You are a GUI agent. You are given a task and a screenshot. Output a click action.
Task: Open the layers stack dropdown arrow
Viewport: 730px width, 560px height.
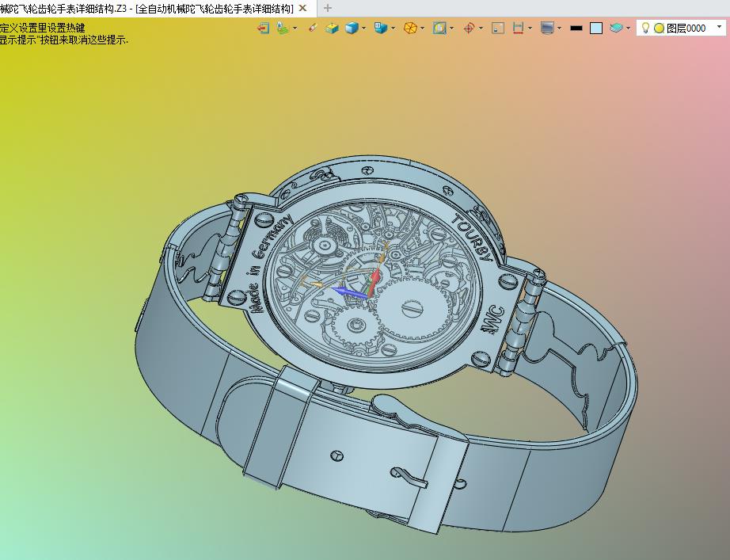628,29
